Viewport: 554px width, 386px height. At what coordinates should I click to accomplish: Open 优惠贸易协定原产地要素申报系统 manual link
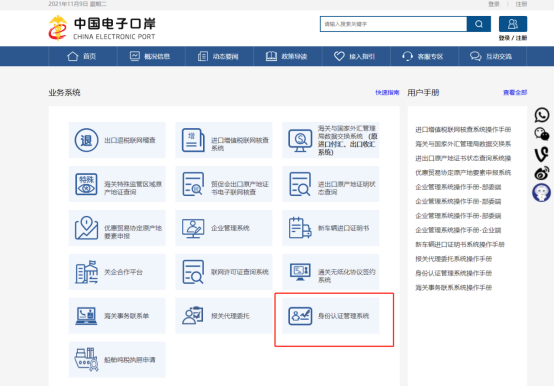click(x=463, y=173)
